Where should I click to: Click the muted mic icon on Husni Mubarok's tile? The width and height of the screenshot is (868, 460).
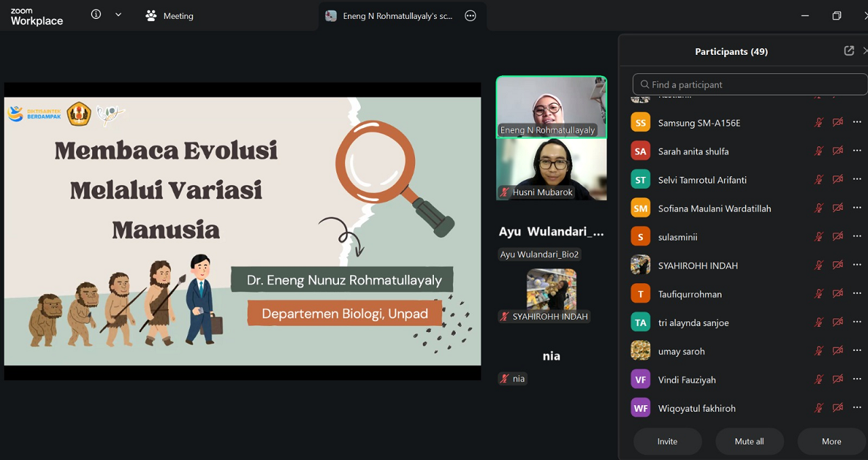point(505,192)
